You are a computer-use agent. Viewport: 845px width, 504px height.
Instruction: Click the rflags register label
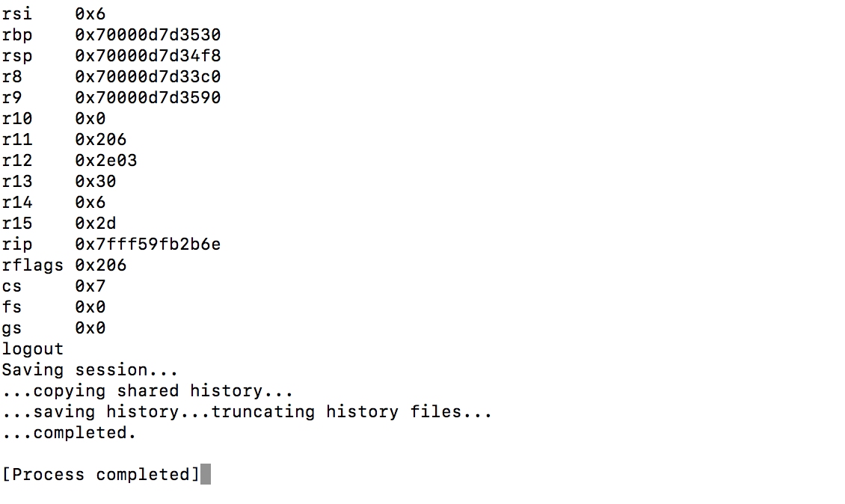(32, 265)
